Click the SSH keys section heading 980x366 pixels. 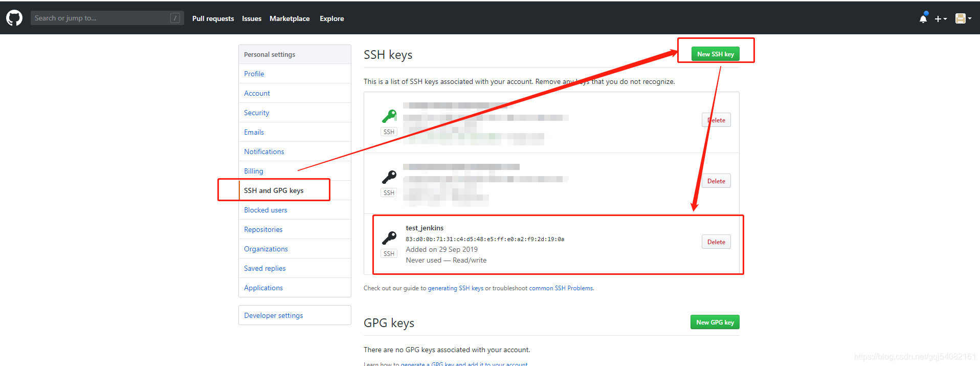point(388,55)
